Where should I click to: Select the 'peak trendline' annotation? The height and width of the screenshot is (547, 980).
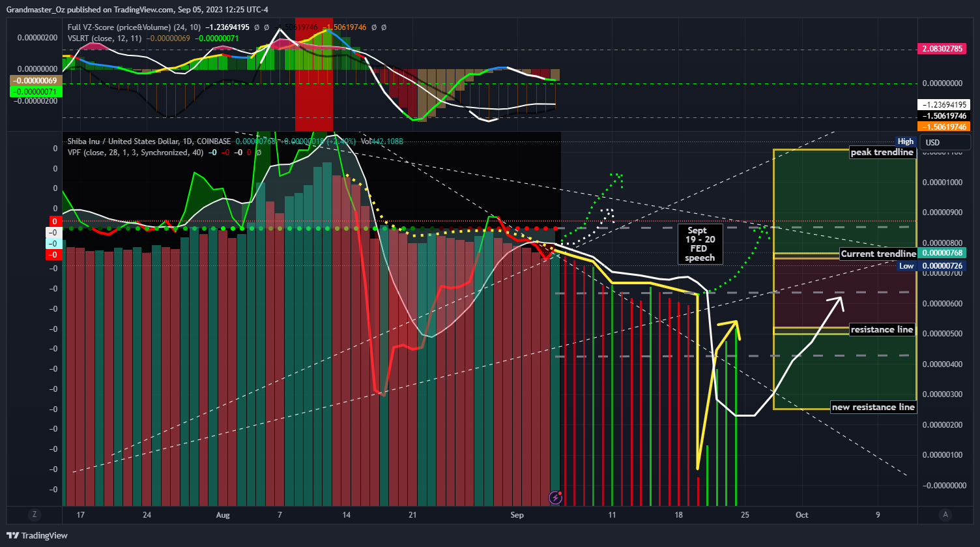(x=882, y=153)
